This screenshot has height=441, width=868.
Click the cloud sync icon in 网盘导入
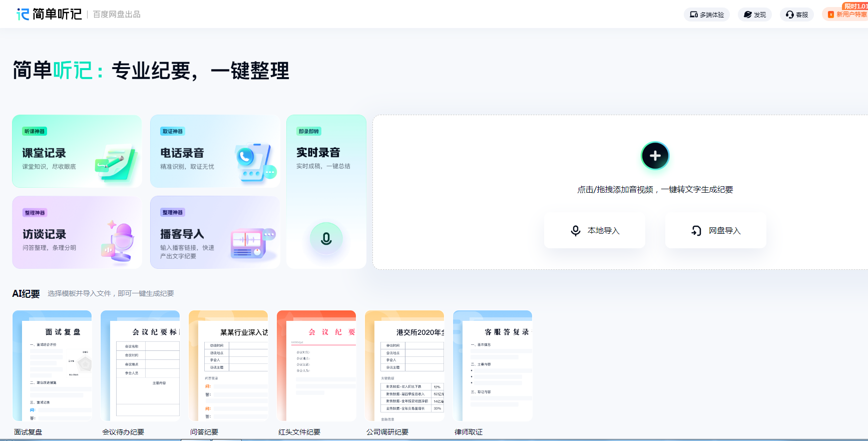pos(696,230)
